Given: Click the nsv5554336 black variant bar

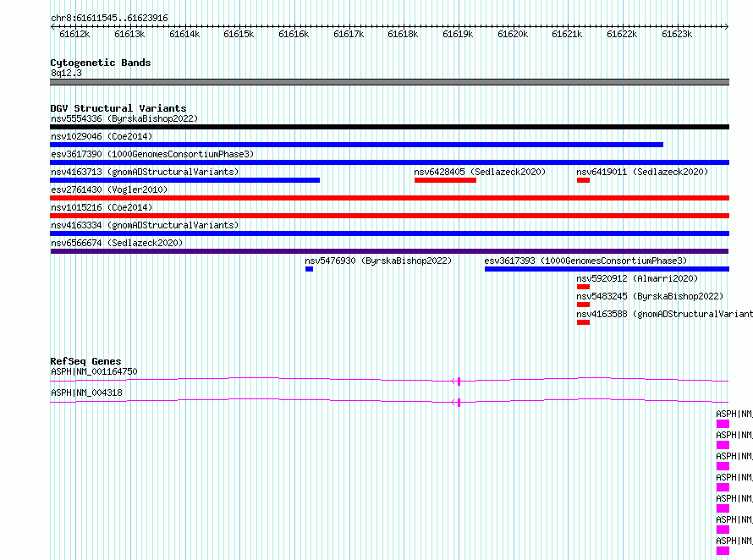Looking at the screenshot, I should point(389,127).
